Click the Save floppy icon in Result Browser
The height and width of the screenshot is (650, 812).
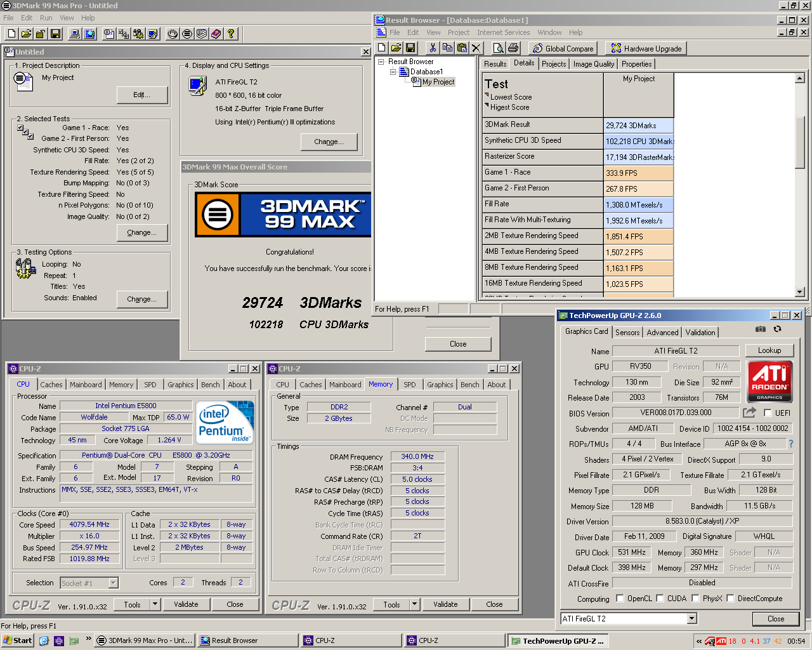pos(410,48)
